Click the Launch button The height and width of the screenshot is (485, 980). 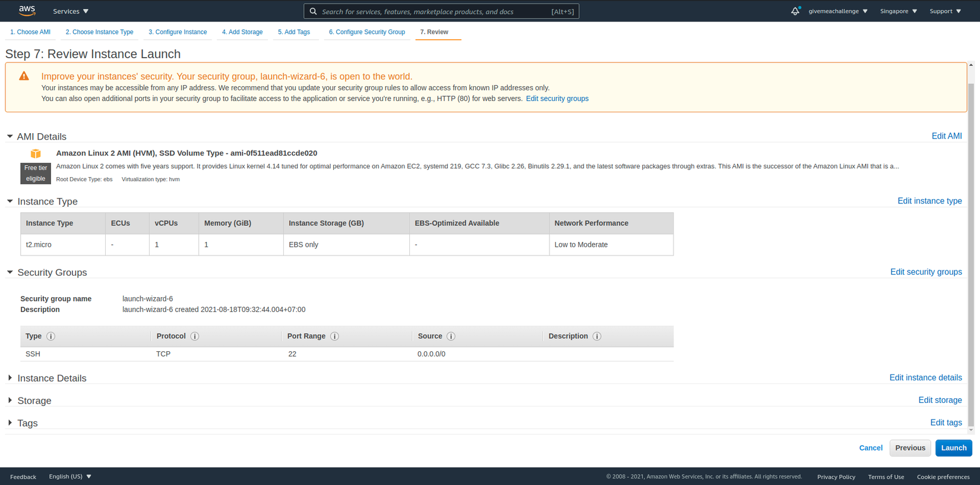954,448
